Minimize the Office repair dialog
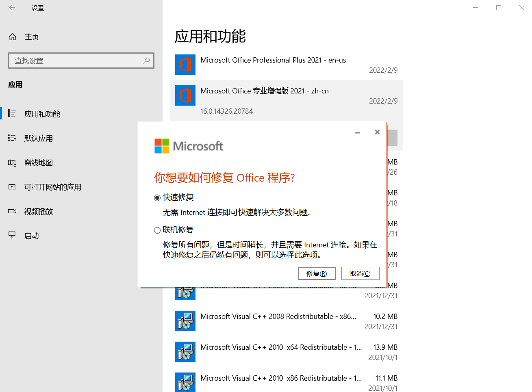Screen dimensions: 532x392 (x=357, y=132)
